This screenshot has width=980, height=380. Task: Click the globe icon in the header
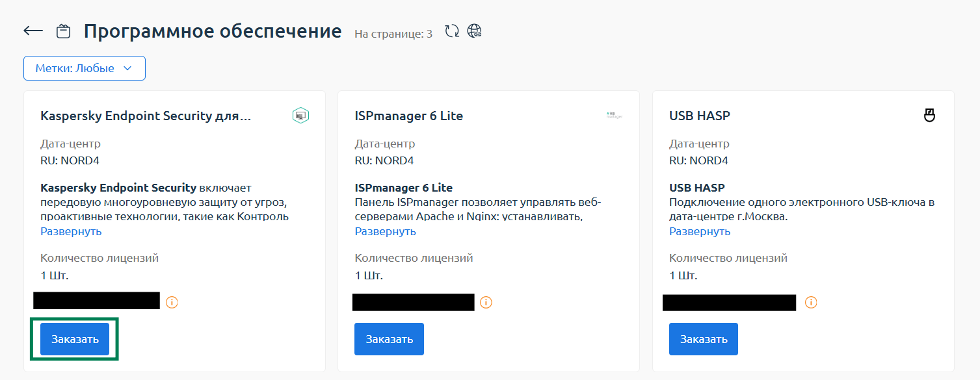pos(475,31)
